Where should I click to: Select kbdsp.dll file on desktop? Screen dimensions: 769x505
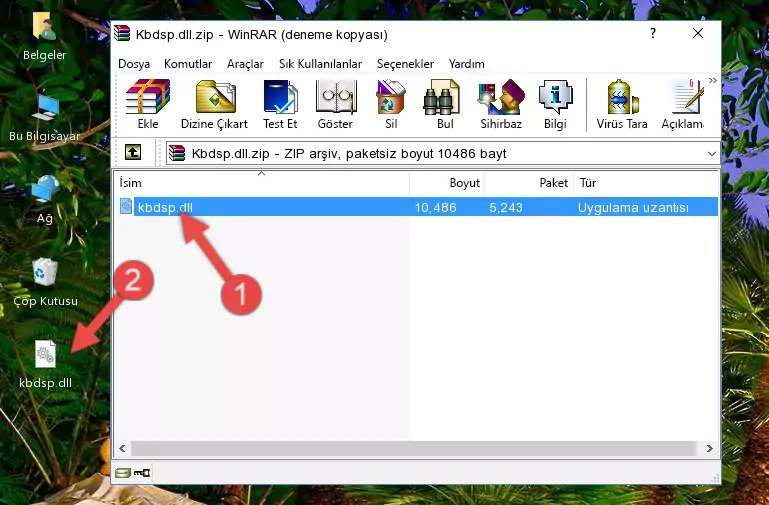(x=45, y=364)
